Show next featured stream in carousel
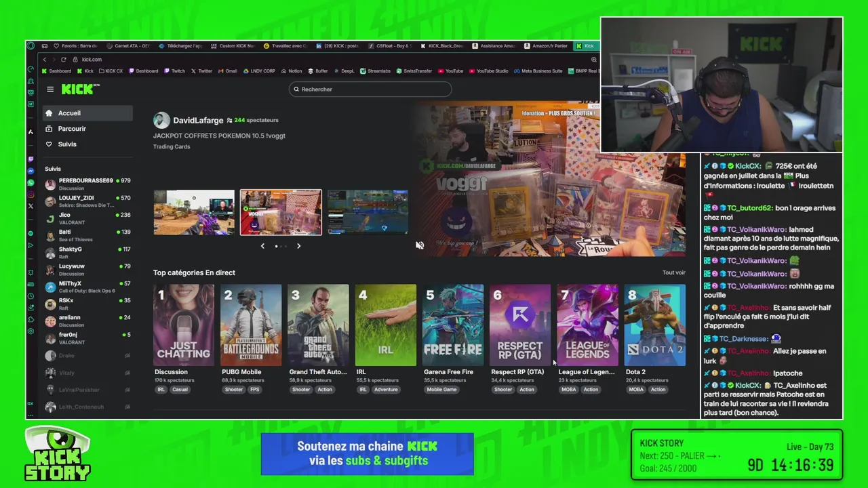 click(x=298, y=246)
